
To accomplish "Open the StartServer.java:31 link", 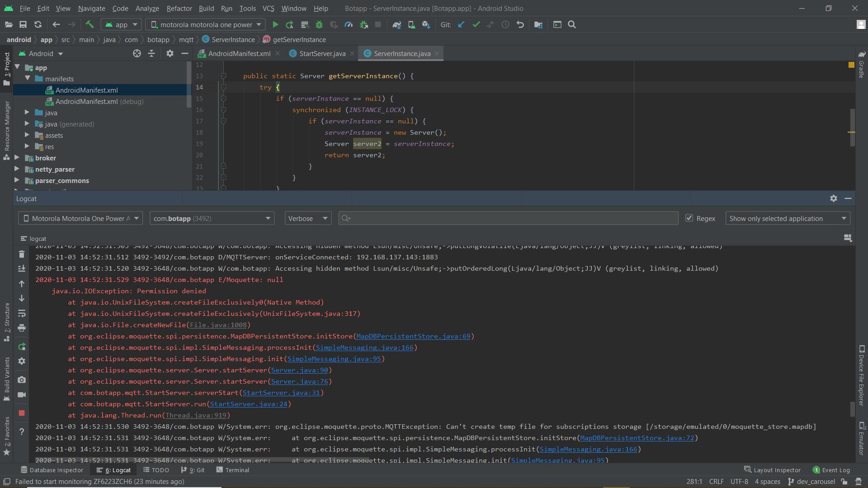I will pos(281,393).
